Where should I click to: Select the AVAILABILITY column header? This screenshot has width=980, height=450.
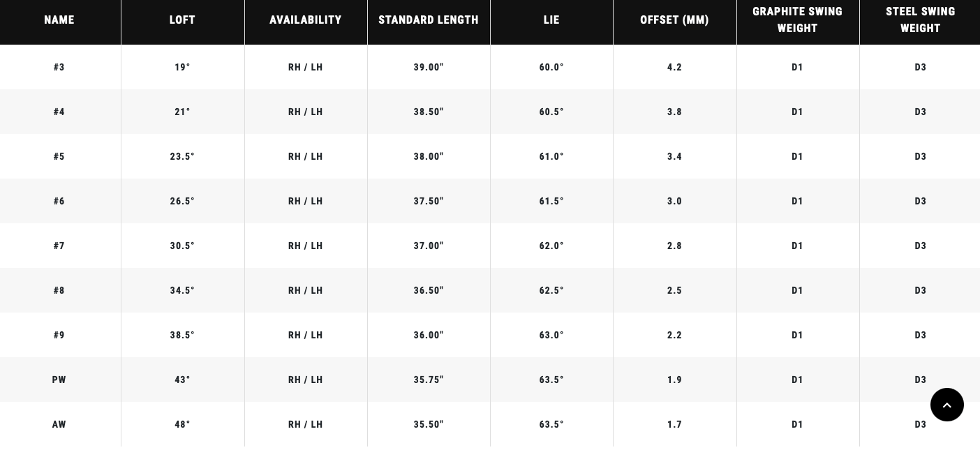click(x=306, y=20)
